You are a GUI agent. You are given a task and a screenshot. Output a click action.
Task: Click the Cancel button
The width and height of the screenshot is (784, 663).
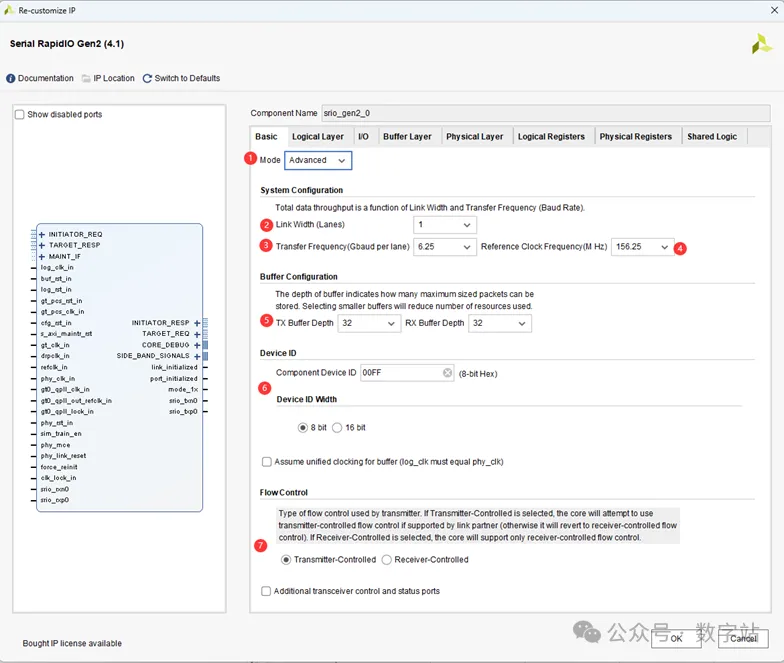pos(743,638)
